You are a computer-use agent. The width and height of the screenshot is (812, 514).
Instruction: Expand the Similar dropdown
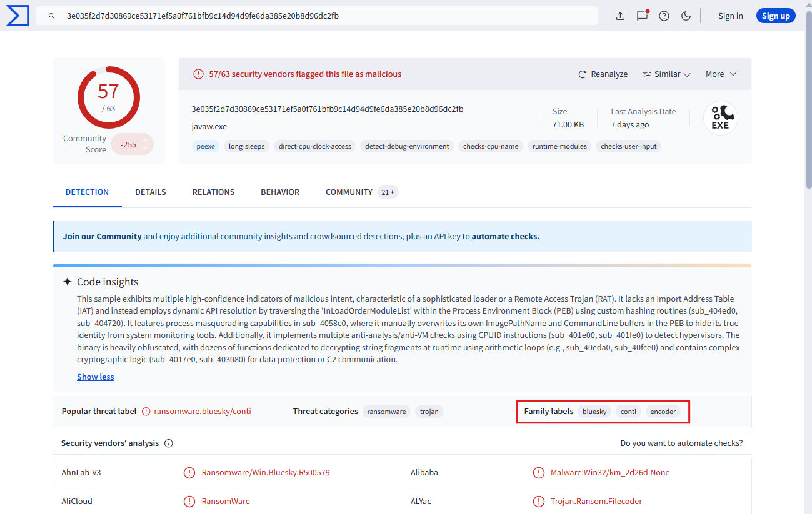[666, 74]
